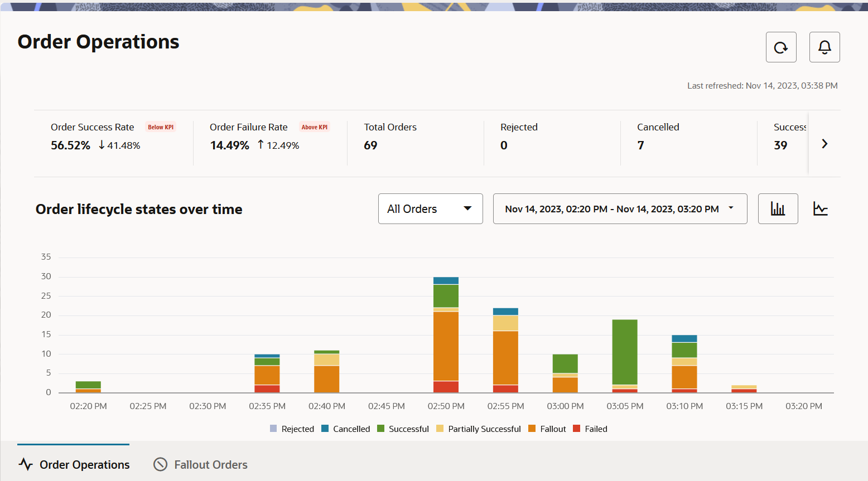Click the Order Failure Rate metric
The width and height of the screenshot is (868, 481).
pyautogui.click(x=248, y=127)
